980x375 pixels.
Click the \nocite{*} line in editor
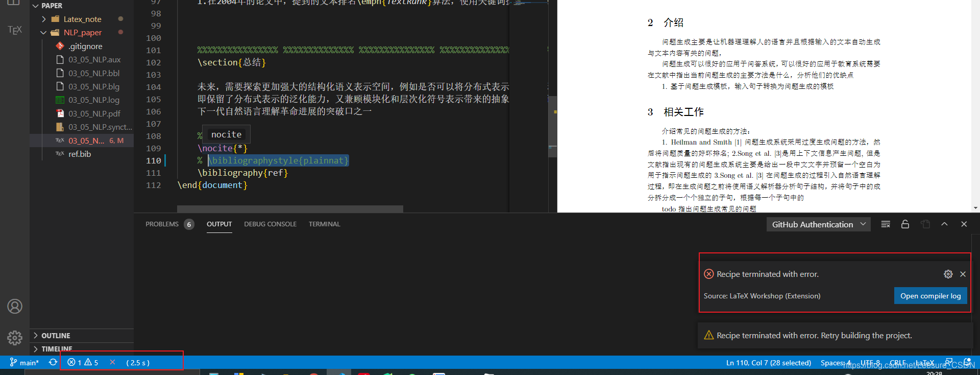click(x=223, y=148)
